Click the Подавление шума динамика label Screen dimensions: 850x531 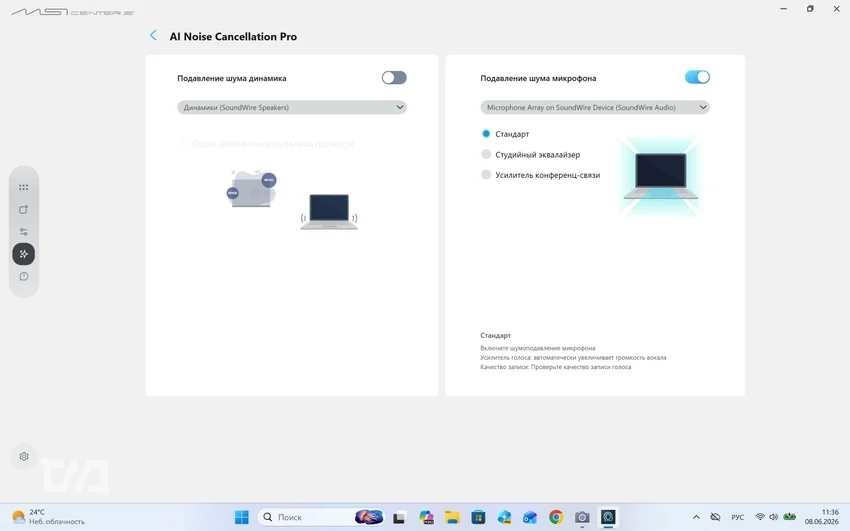click(231, 78)
